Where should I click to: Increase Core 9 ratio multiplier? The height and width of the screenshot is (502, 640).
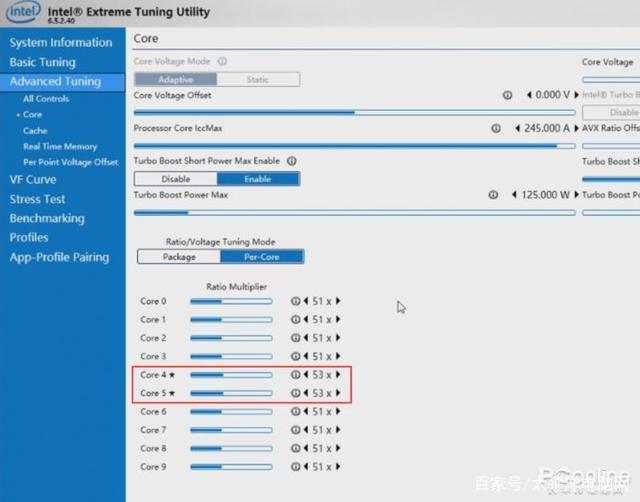pyautogui.click(x=338, y=466)
